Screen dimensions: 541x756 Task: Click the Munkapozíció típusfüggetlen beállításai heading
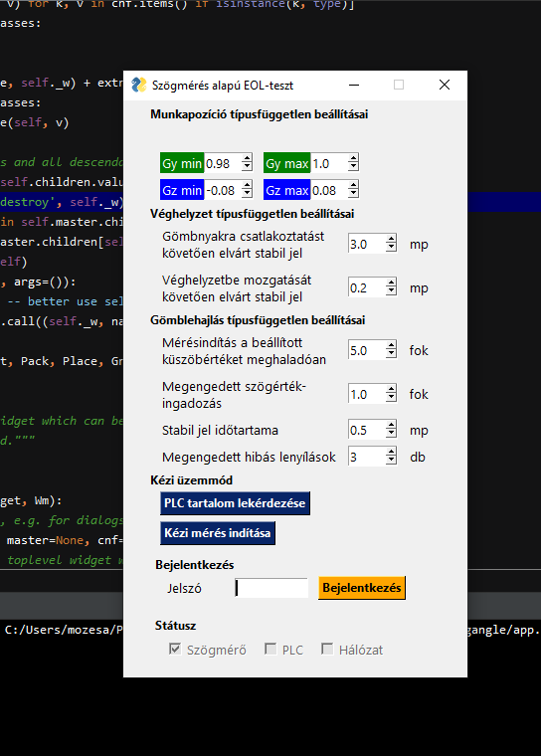(260, 114)
